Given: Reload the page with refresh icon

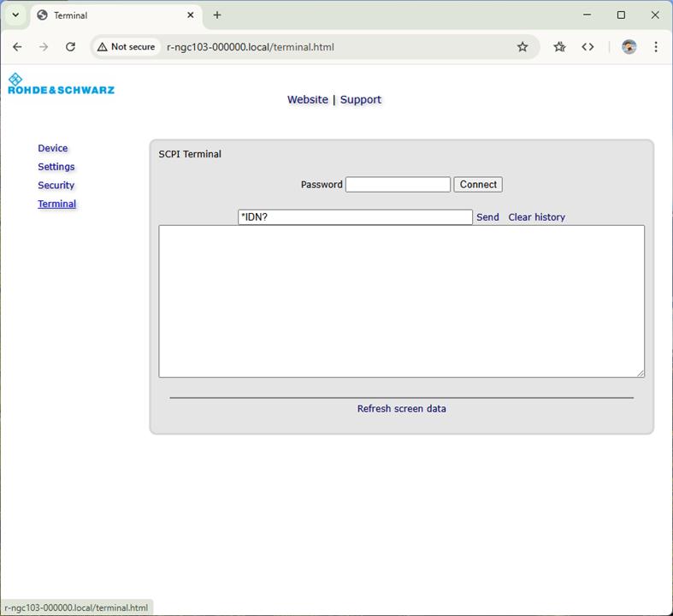Looking at the screenshot, I should (x=71, y=47).
